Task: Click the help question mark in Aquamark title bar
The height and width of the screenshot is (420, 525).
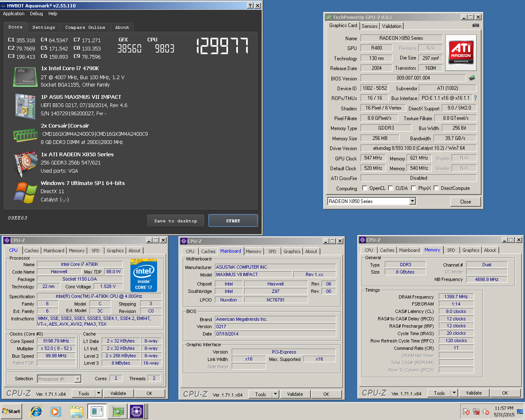Action: click(250, 6)
